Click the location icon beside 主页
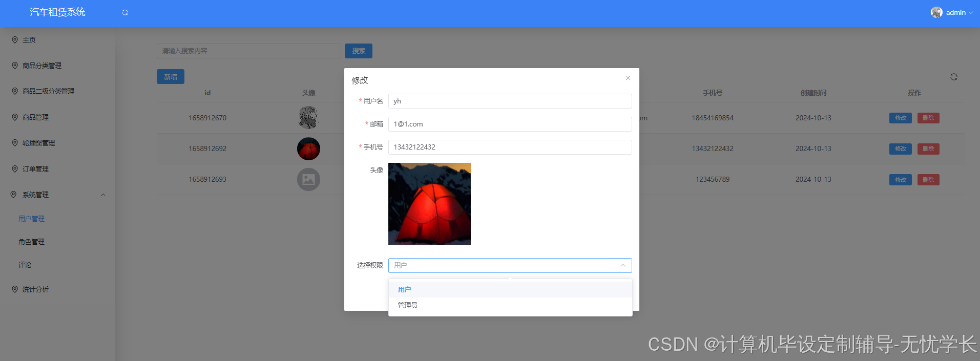Viewport: 980px width, 361px height. click(x=15, y=39)
